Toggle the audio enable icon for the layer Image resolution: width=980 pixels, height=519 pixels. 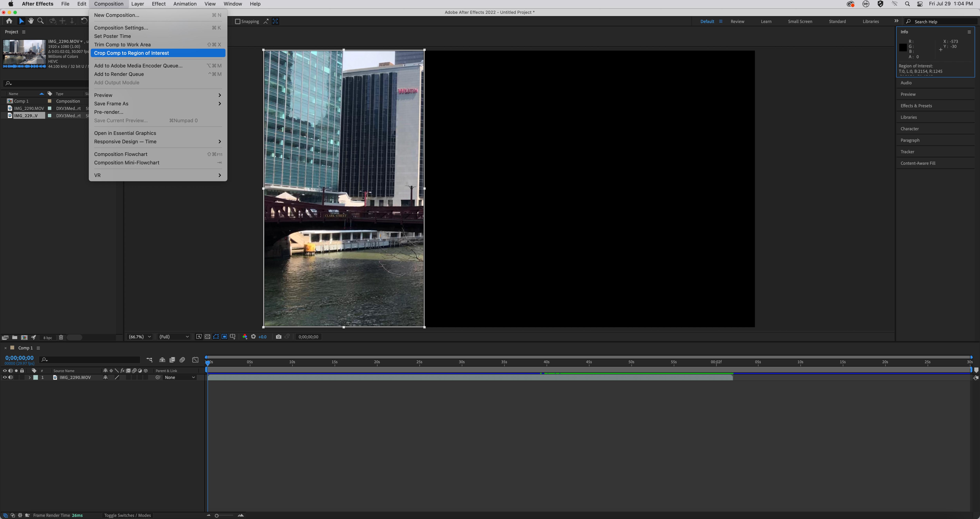click(x=10, y=377)
